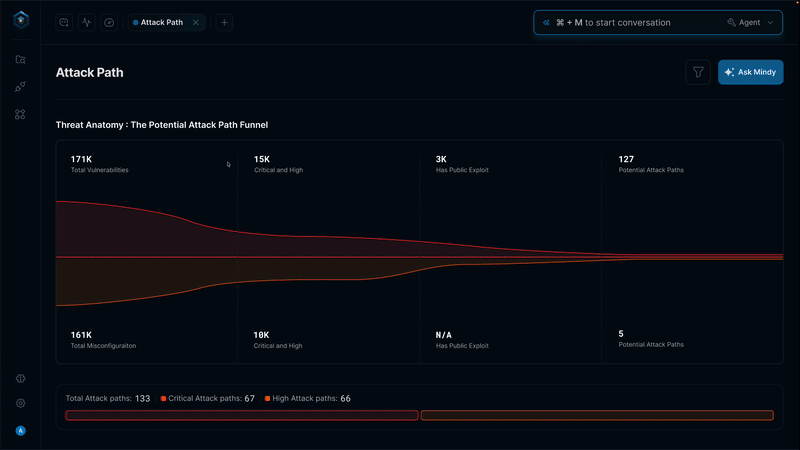
Task: Click the activity pulse icon in top bar
Action: [x=86, y=22]
